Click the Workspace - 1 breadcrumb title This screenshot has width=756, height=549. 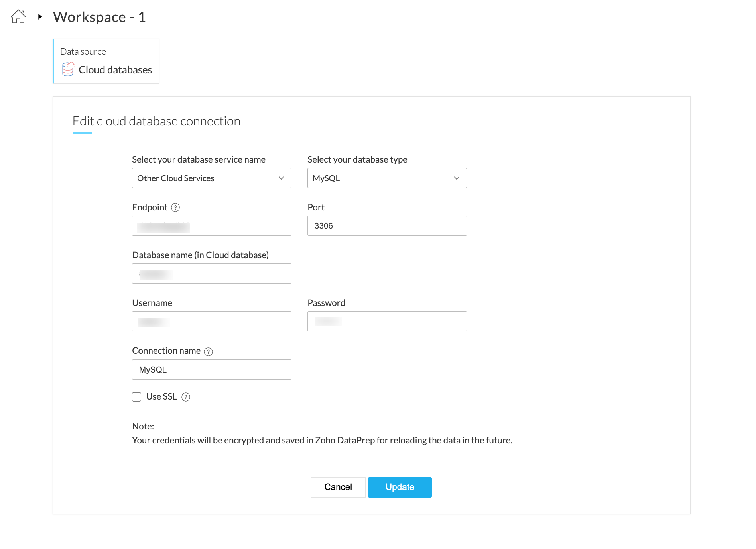tap(99, 17)
